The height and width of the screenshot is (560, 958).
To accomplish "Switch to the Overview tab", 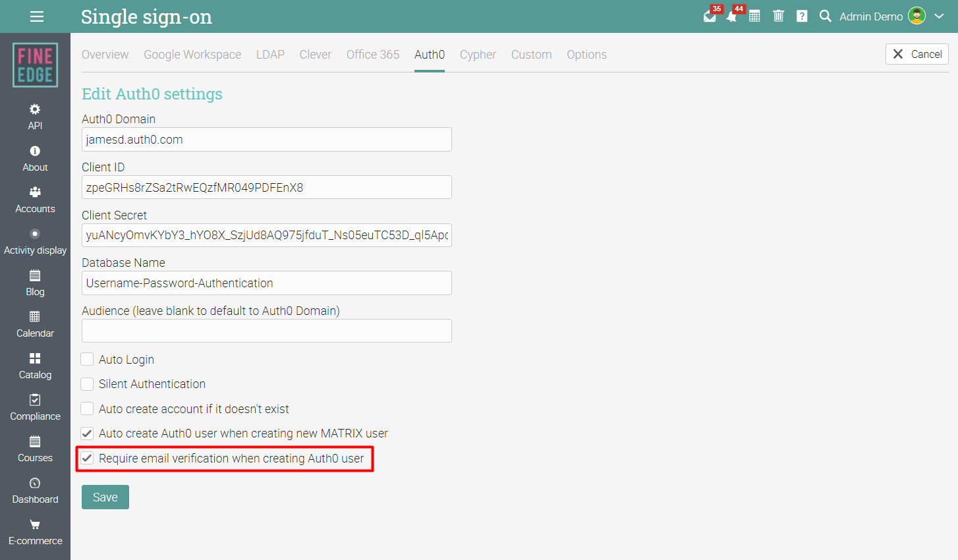I will (105, 55).
